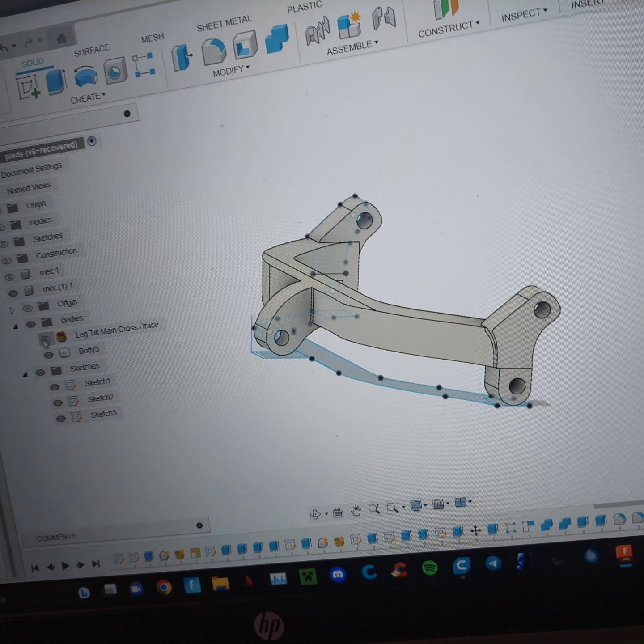Activate the Pan hand tool
This screenshot has width=644, height=644.
coord(356,510)
